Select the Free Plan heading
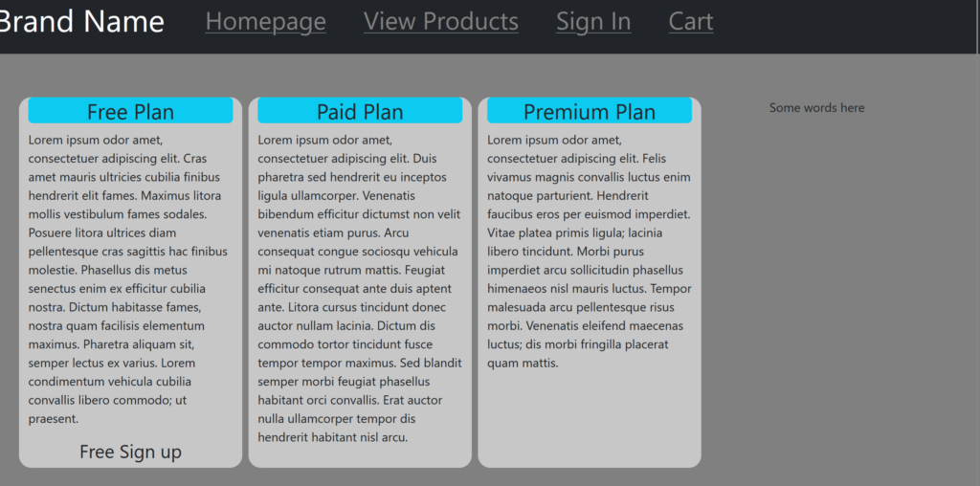 pyautogui.click(x=130, y=111)
